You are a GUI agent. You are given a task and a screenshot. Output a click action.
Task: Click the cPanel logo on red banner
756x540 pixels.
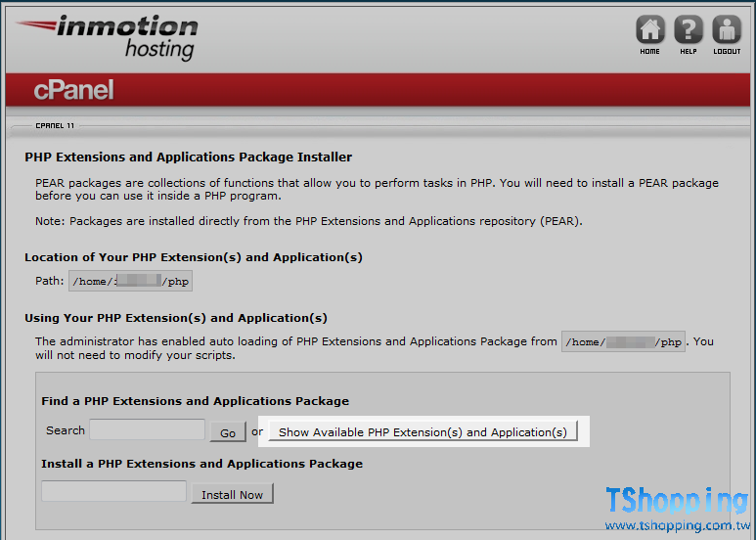point(73,91)
